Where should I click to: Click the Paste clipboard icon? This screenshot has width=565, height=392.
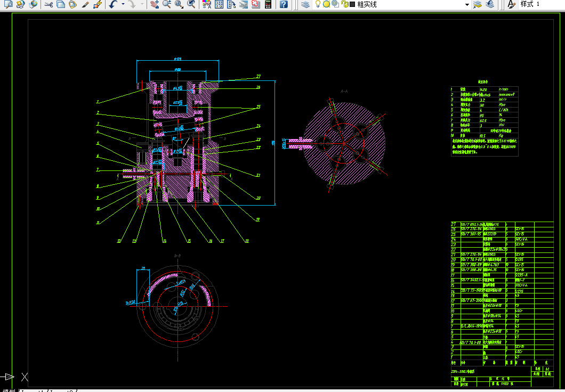(x=73, y=4)
